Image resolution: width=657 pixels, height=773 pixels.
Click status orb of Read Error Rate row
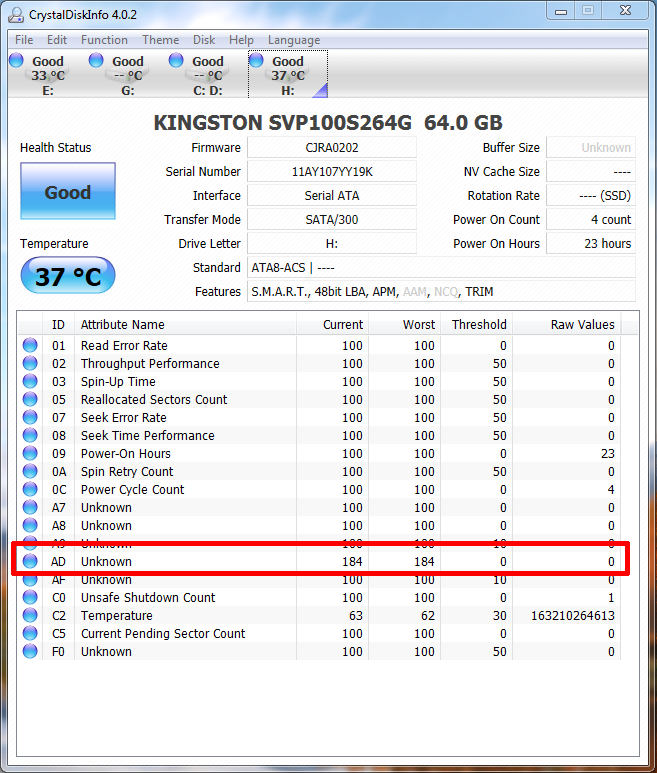(x=30, y=345)
